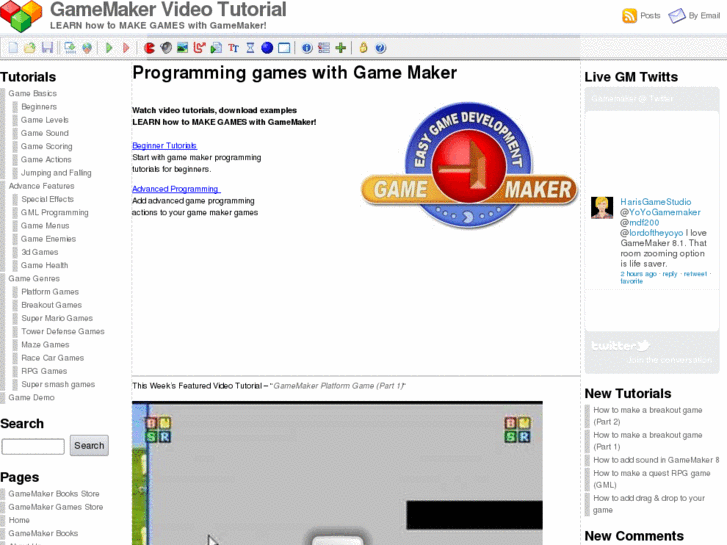Go to Game Scoring tutorials

point(46,146)
